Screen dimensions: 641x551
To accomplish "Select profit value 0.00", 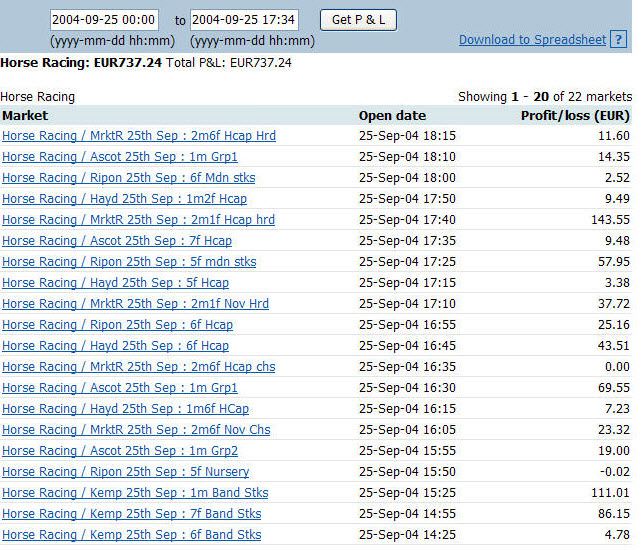I will [x=617, y=367].
